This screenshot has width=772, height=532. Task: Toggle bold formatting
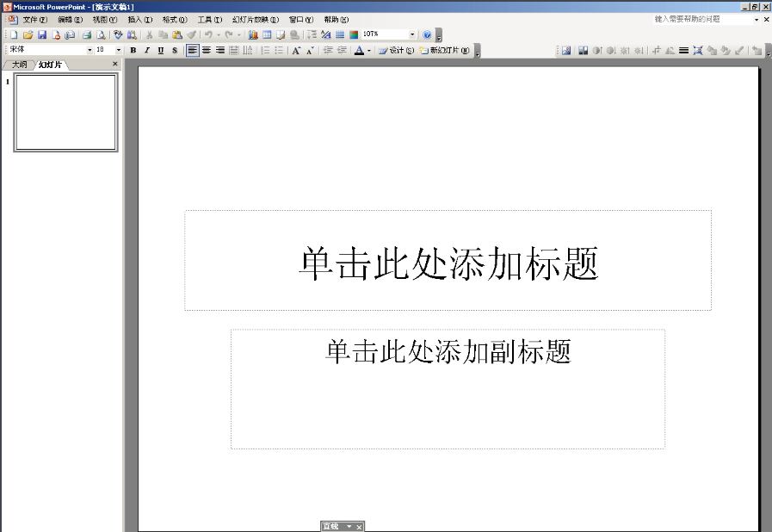click(133, 50)
